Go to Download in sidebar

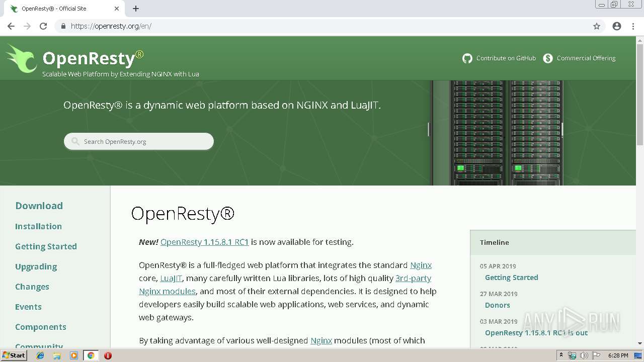coord(39,206)
